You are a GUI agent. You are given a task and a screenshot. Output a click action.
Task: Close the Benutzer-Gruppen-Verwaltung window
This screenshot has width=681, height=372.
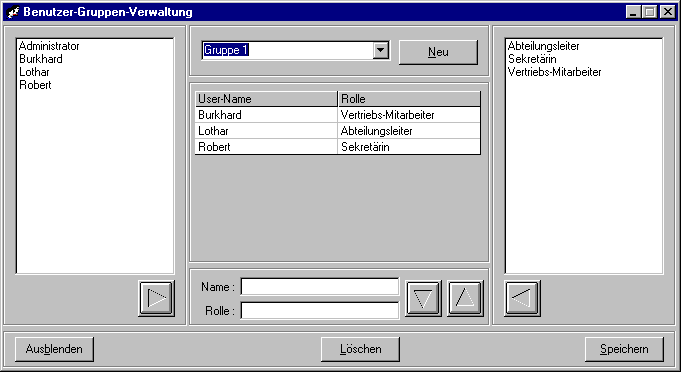pos(668,12)
